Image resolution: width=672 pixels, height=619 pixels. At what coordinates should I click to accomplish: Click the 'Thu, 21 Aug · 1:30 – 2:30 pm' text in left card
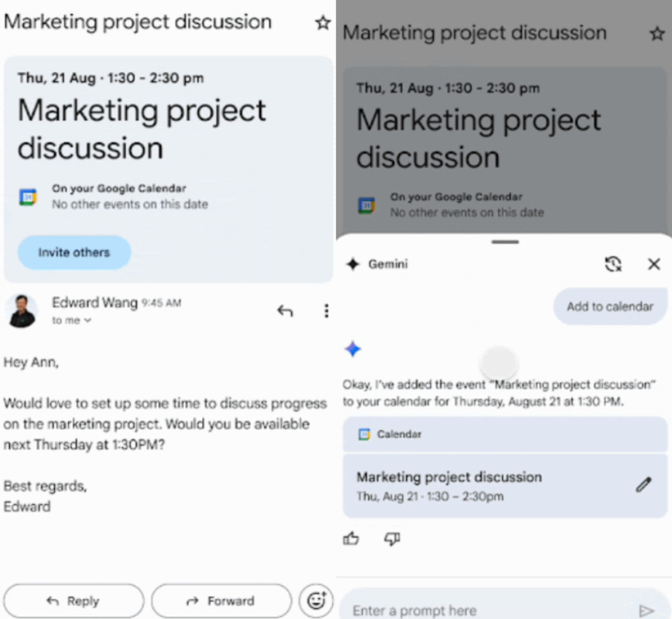tap(110, 78)
